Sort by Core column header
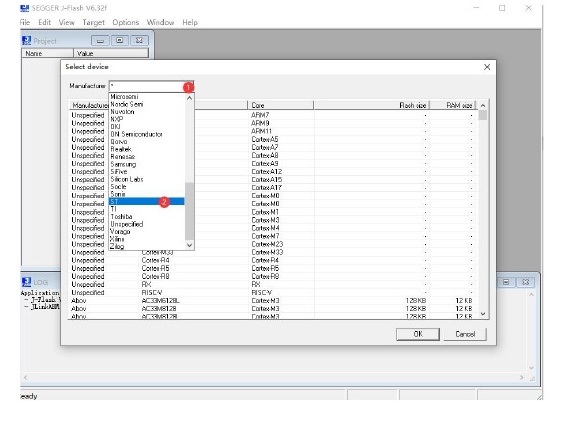Image resolution: width=561 pixels, height=422 pixels. 280,105
